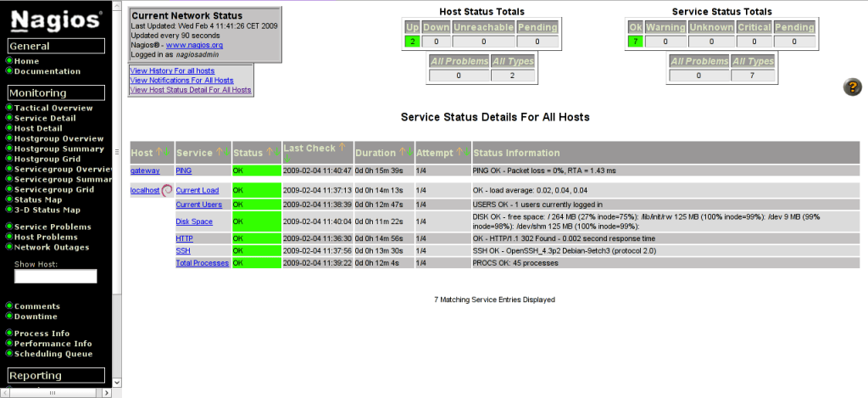Go to Service Detail in the sidebar
Viewport: 868px width, 398px height.
click(x=45, y=118)
